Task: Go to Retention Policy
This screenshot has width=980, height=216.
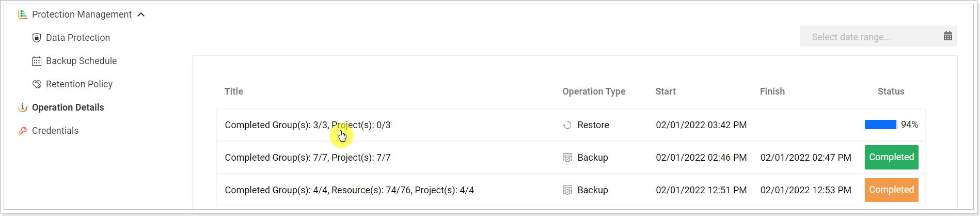Action: tap(79, 84)
